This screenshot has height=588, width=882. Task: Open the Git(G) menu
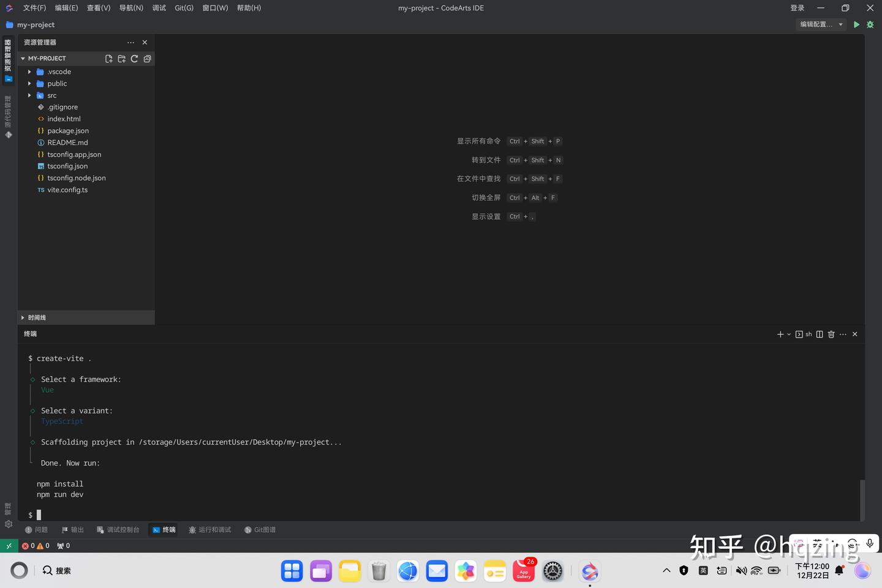(x=183, y=8)
